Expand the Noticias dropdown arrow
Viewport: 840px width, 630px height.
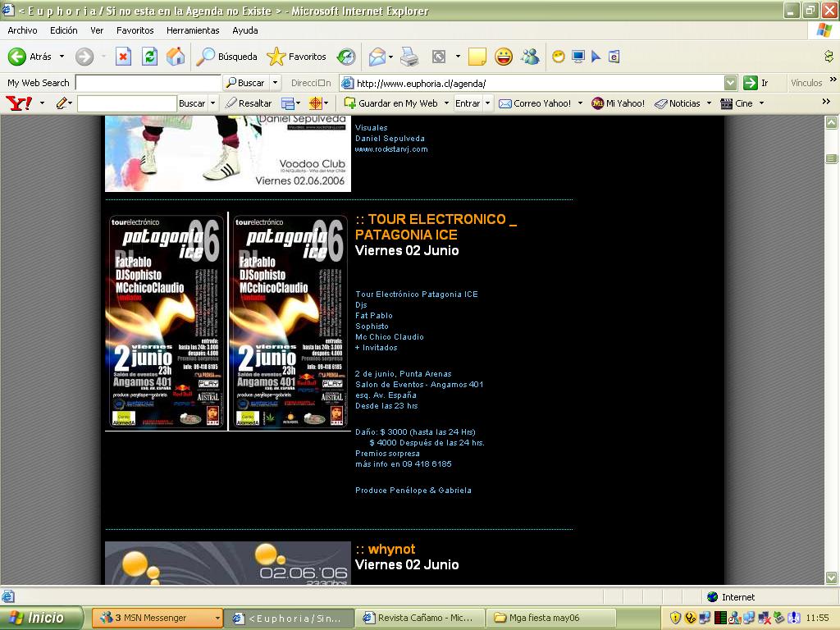pos(709,103)
